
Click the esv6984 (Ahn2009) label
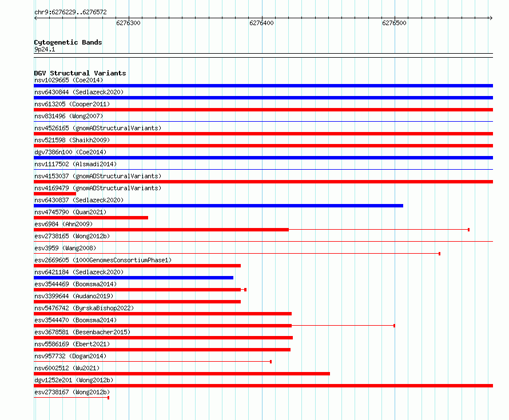[63, 224]
